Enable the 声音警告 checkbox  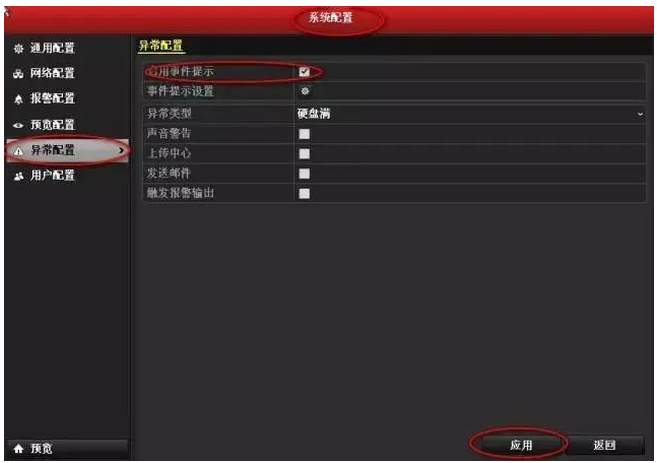tap(305, 134)
